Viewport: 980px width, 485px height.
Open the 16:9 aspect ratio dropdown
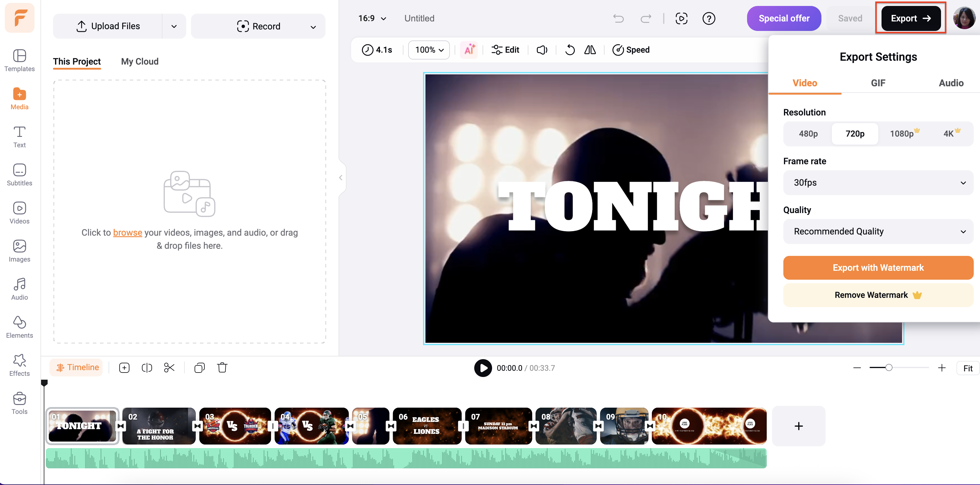tap(372, 18)
